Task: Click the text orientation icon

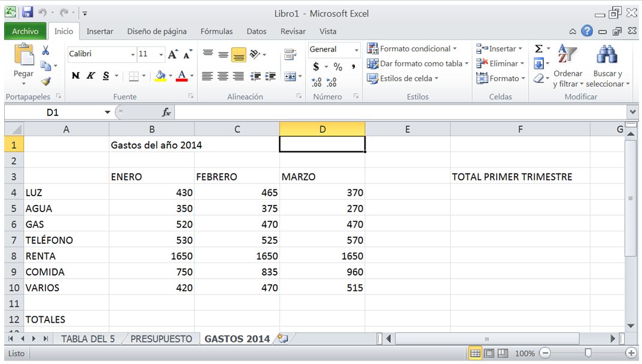Action: [x=255, y=54]
